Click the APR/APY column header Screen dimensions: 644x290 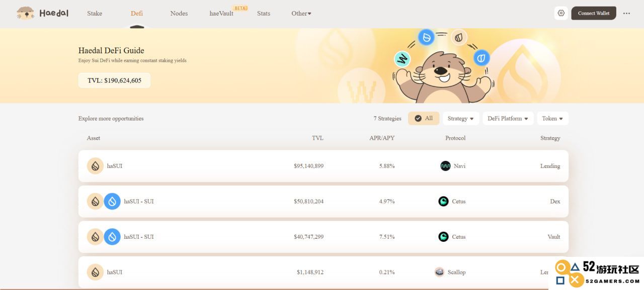(x=382, y=138)
